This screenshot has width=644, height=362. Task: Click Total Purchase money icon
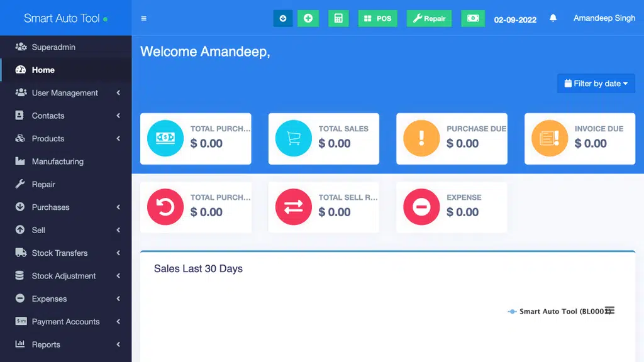coord(165,138)
